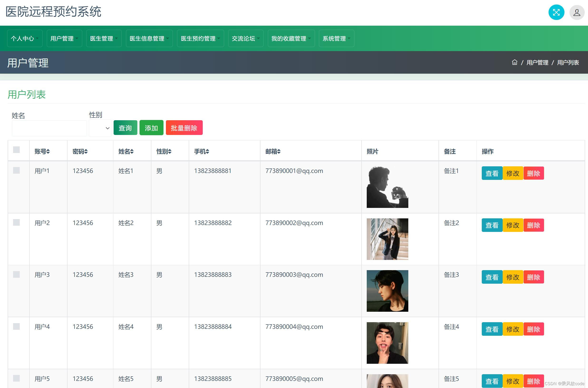Check the checkbox for 用户3 row
The width and height of the screenshot is (588, 388).
pyautogui.click(x=16, y=274)
